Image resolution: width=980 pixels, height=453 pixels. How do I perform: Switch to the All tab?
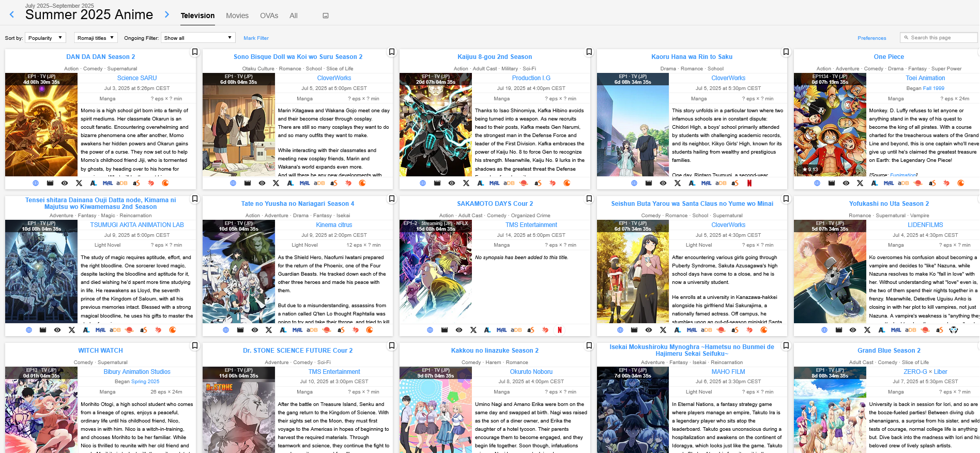[x=294, y=16]
